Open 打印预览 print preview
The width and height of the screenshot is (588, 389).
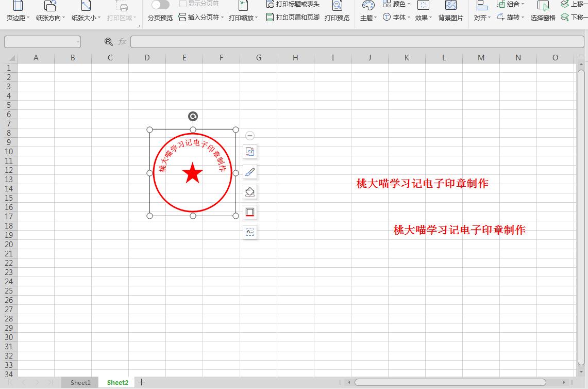(x=337, y=11)
